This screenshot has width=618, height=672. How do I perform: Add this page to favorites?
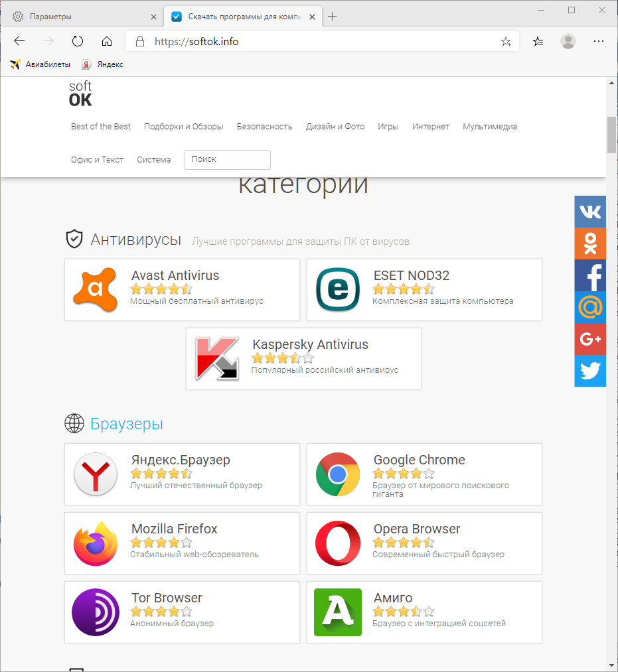click(x=506, y=42)
